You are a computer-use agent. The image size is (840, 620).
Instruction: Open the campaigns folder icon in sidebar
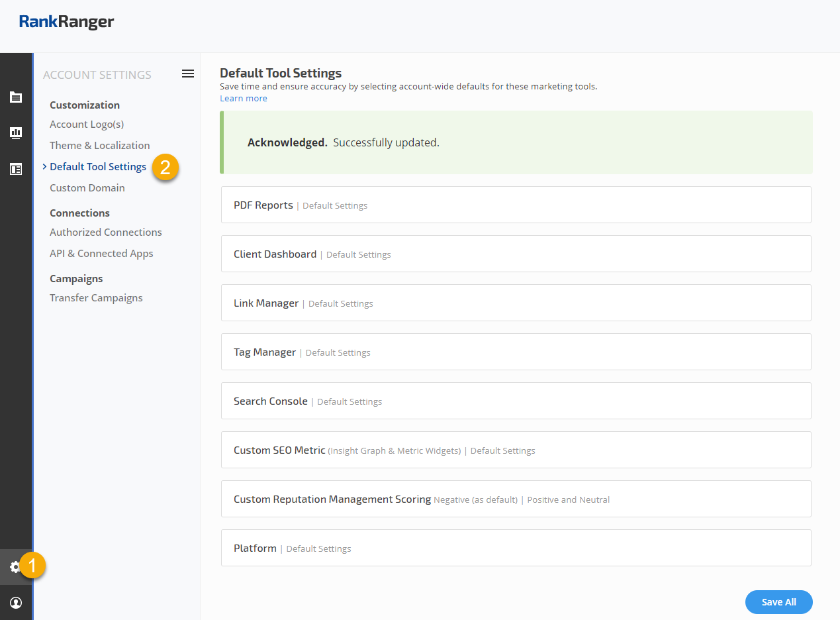point(16,97)
